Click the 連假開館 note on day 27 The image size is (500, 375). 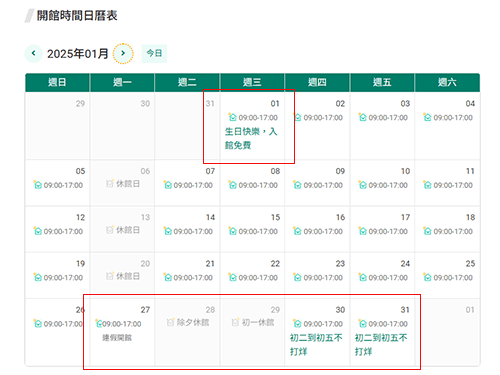(x=117, y=338)
